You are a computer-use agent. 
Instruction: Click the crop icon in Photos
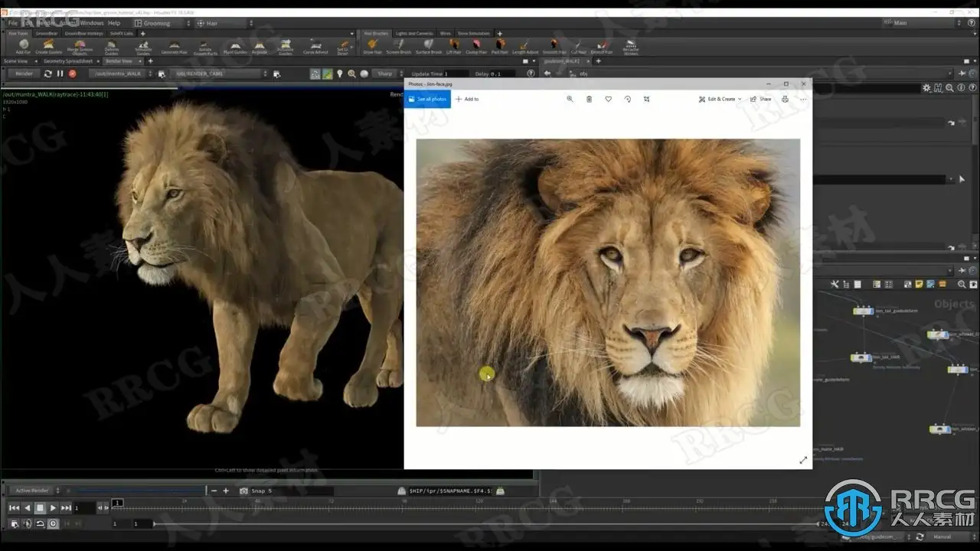coord(647,99)
